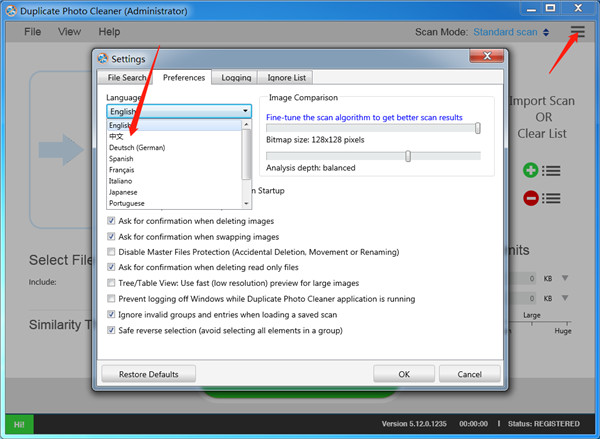This screenshot has width=600, height=439.
Task: Click language list scroll up arrow
Action: point(246,125)
